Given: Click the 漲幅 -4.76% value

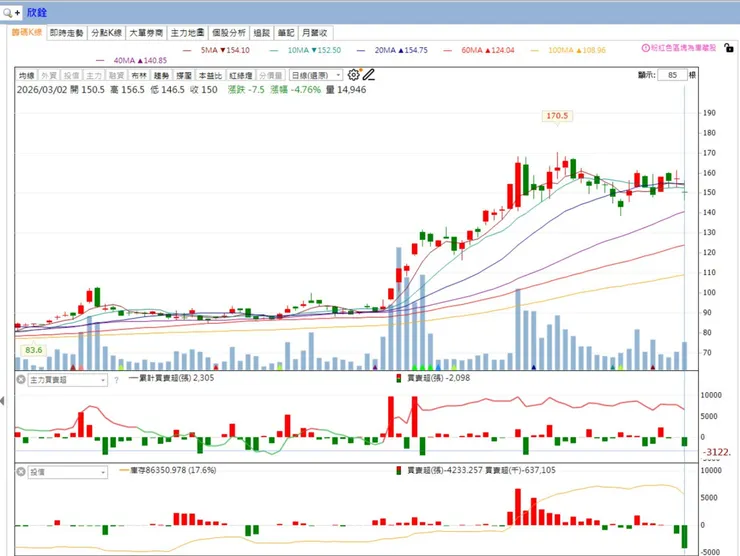Looking at the screenshot, I should 295,90.
